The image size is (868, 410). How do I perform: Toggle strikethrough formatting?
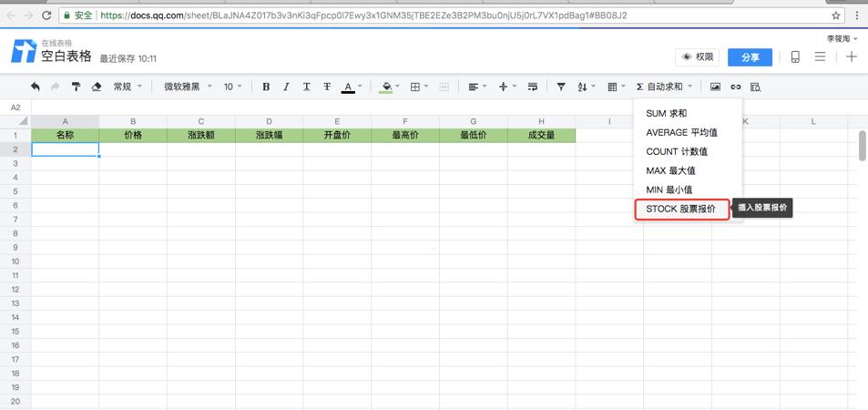327,87
